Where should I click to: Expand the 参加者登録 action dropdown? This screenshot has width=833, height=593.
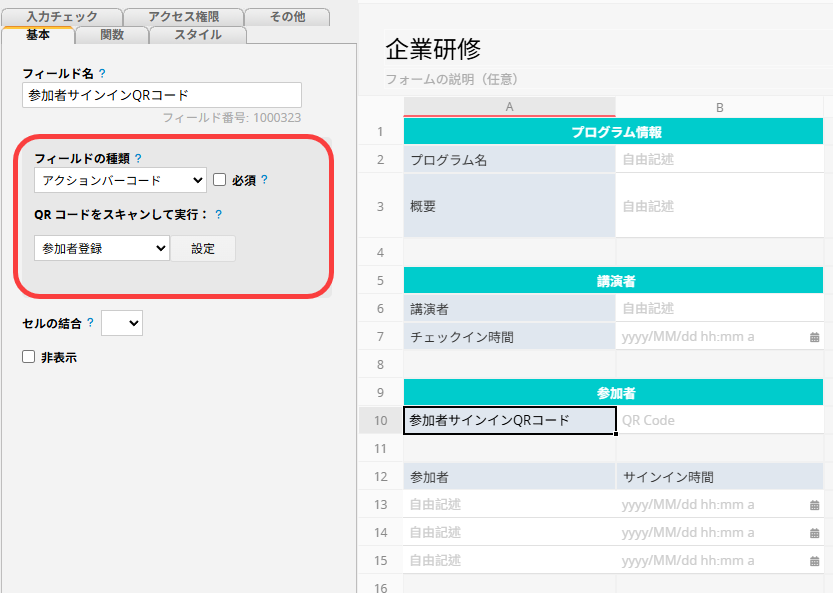[x=102, y=248]
